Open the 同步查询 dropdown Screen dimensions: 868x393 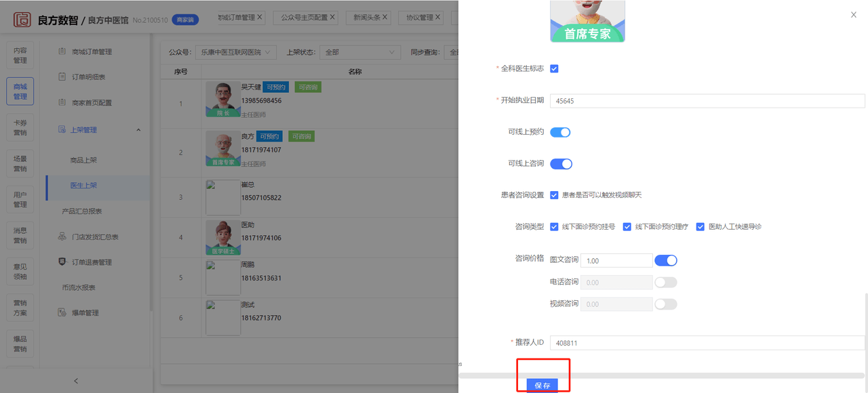pyautogui.click(x=451, y=52)
